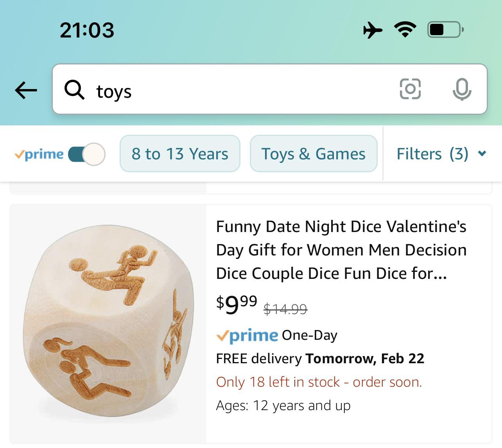Click the magnifying glass search icon
Image resolution: width=502 pixels, height=448 pixels.
(x=74, y=90)
